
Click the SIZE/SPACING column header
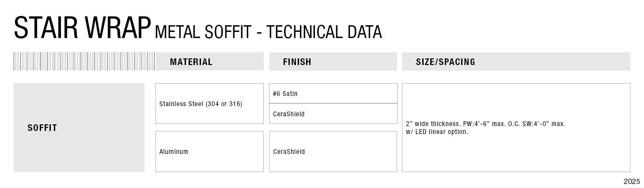(x=445, y=62)
